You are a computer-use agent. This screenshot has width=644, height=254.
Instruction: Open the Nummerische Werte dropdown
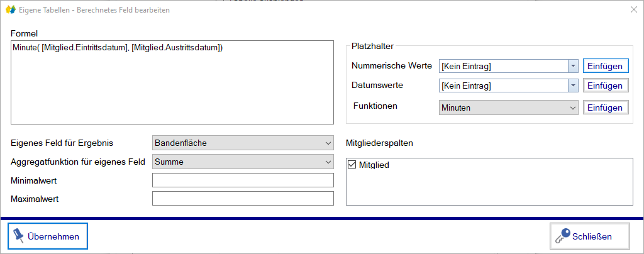coord(572,66)
